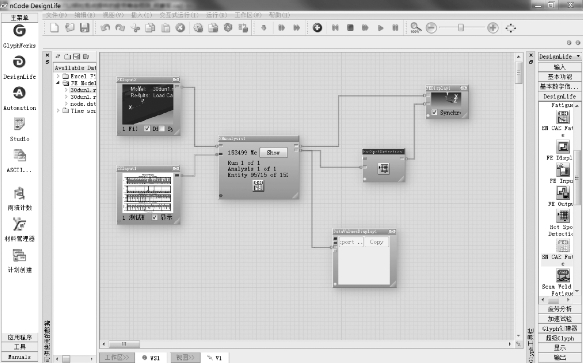The image size is (583, 363).
Task: Open GlyphWorks from the left sidebar
Action: pyautogui.click(x=19, y=31)
